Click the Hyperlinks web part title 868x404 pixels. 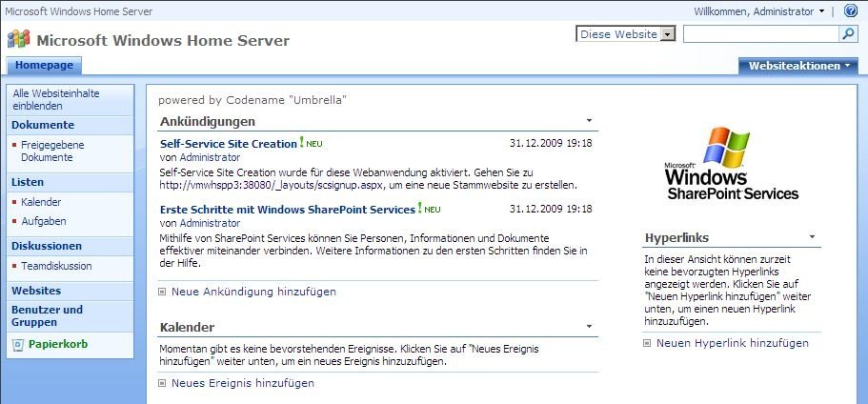[x=677, y=238]
